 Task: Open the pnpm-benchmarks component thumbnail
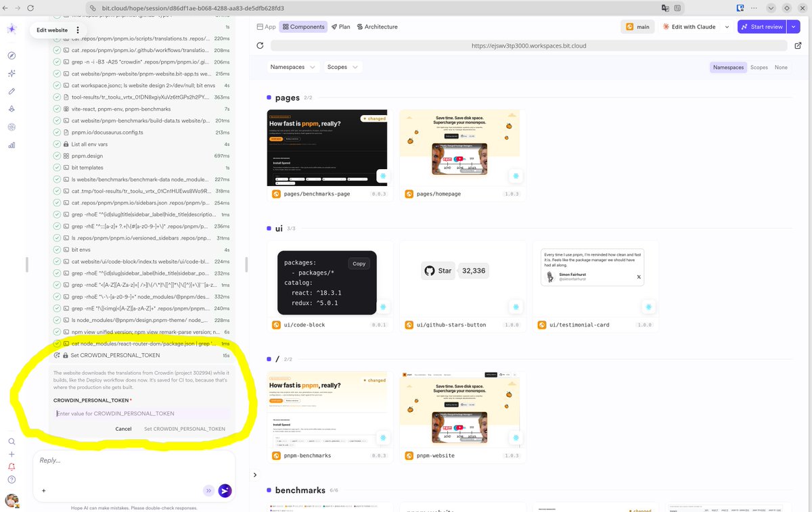328,409
